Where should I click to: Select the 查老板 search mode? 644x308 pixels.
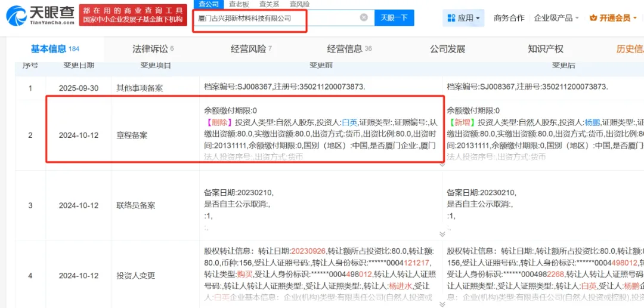point(239,4)
